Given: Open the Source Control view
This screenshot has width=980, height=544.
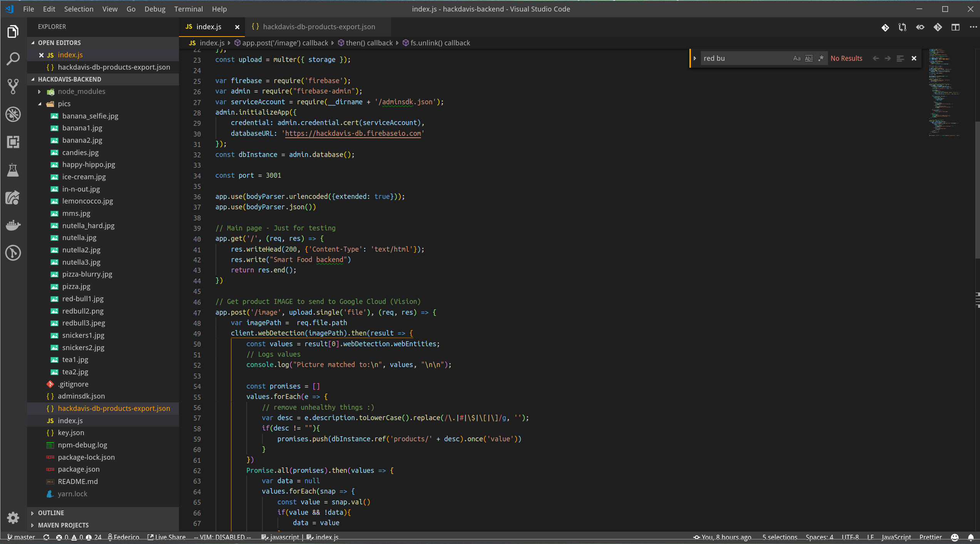Looking at the screenshot, I should click(13, 86).
